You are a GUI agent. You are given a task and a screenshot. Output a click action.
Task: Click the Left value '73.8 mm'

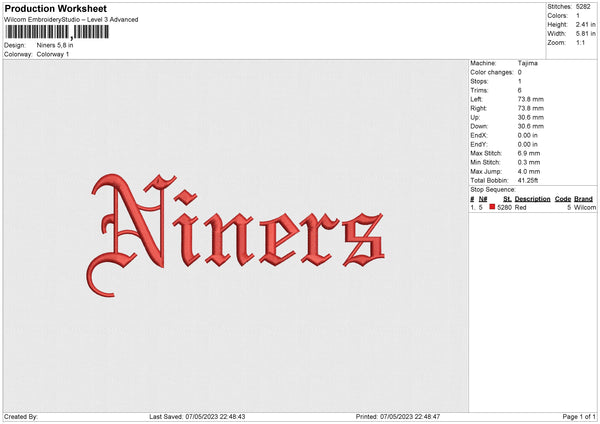click(531, 99)
